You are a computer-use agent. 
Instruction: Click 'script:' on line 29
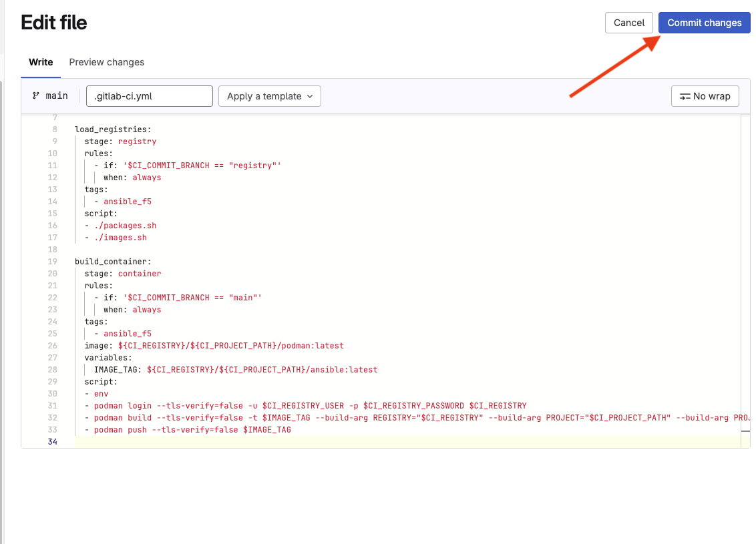click(x=101, y=382)
